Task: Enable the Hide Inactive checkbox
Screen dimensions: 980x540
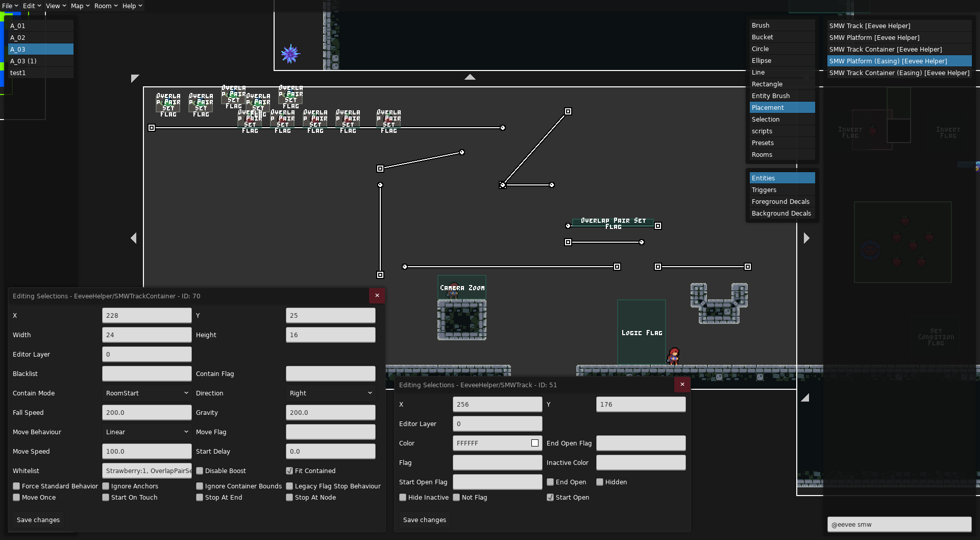Action: pyautogui.click(x=403, y=498)
